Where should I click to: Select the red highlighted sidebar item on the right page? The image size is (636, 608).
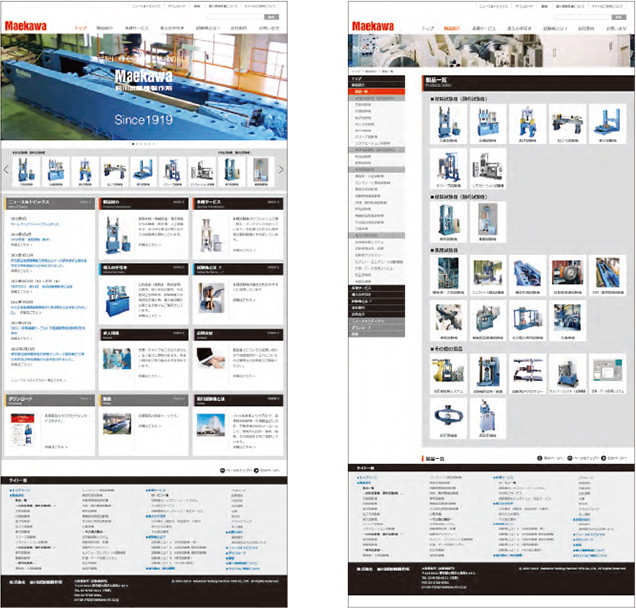(377, 92)
